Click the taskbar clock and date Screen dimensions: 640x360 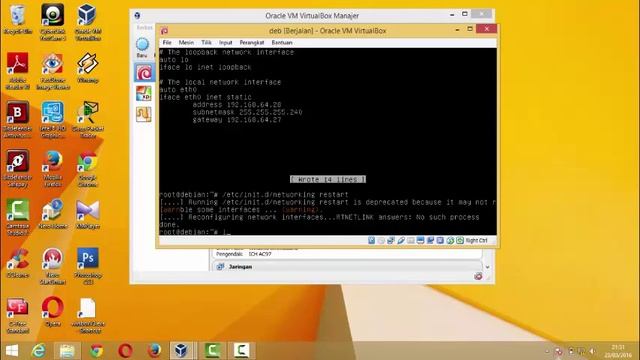[618, 351]
